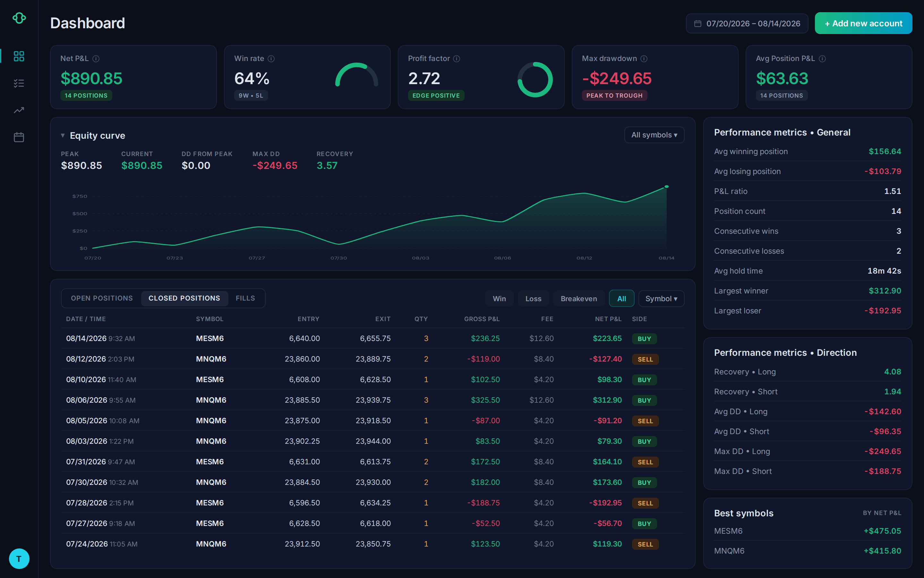The width and height of the screenshot is (924, 578).
Task: Select the 08/06/2026 MNQM6 position row
Action: (x=372, y=400)
